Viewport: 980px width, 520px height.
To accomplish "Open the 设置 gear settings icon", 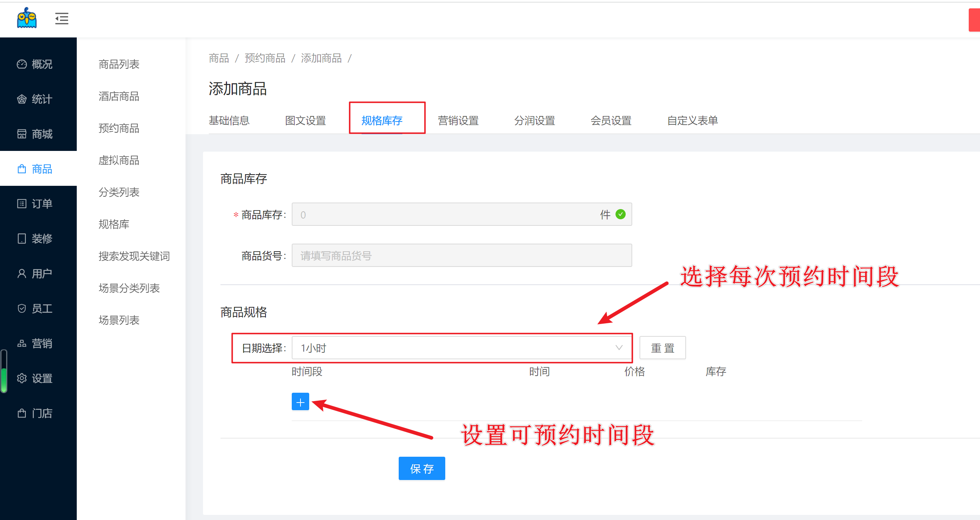I will click(22, 378).
